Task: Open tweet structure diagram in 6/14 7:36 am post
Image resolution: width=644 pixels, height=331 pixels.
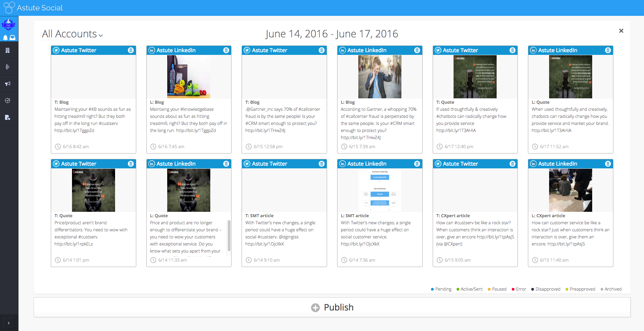Action: tap(380, 190)
